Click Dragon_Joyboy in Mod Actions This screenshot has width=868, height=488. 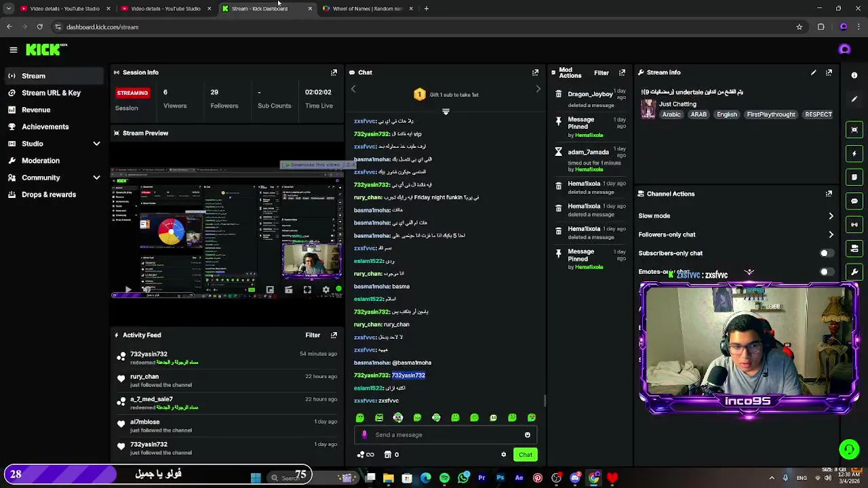click(590, 94)
